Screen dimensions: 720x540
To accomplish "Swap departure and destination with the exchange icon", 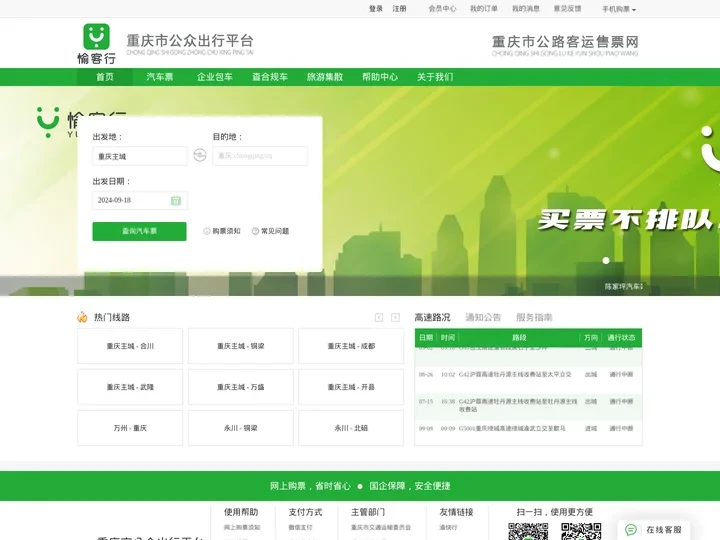I will [x=200, y=155].
